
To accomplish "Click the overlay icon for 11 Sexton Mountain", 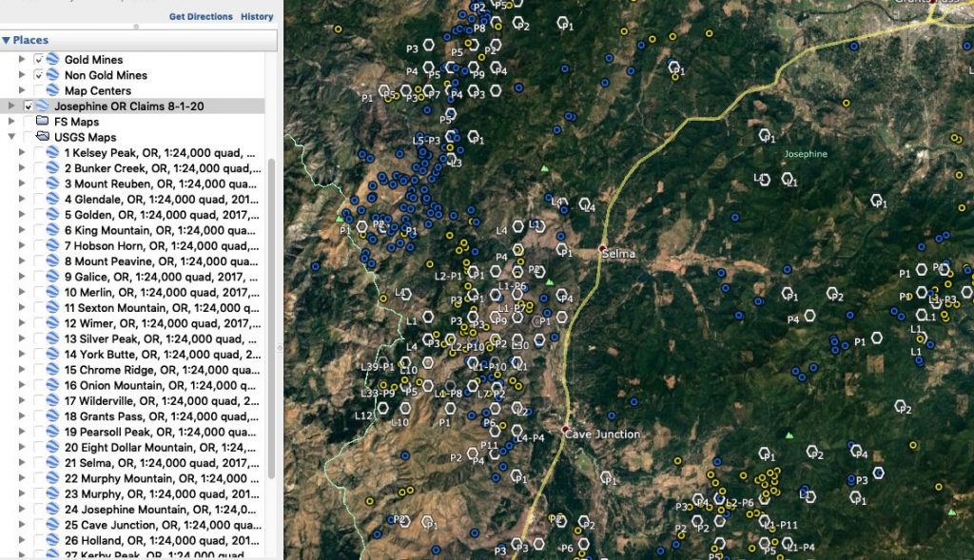I will pyautogui.click(x=53, y=308).
